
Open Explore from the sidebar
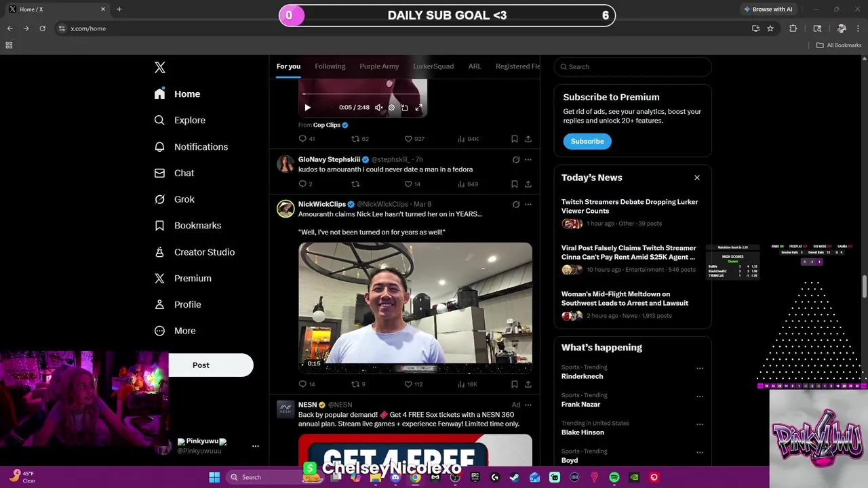tap(180, 120)
